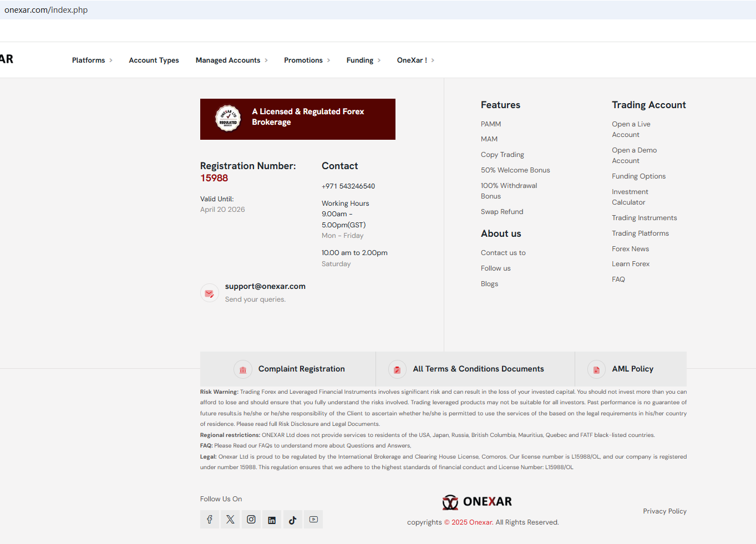Image resolution: width=756 pixels, height=544 pixels.
Task: Expand the OneXar ! menu chevron
Action: click(433, 60)
